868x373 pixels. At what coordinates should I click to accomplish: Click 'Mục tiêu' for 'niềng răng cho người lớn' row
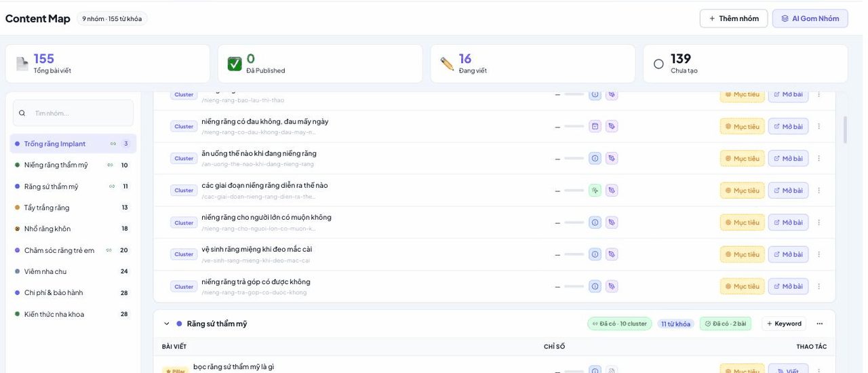tap(742, 222)
